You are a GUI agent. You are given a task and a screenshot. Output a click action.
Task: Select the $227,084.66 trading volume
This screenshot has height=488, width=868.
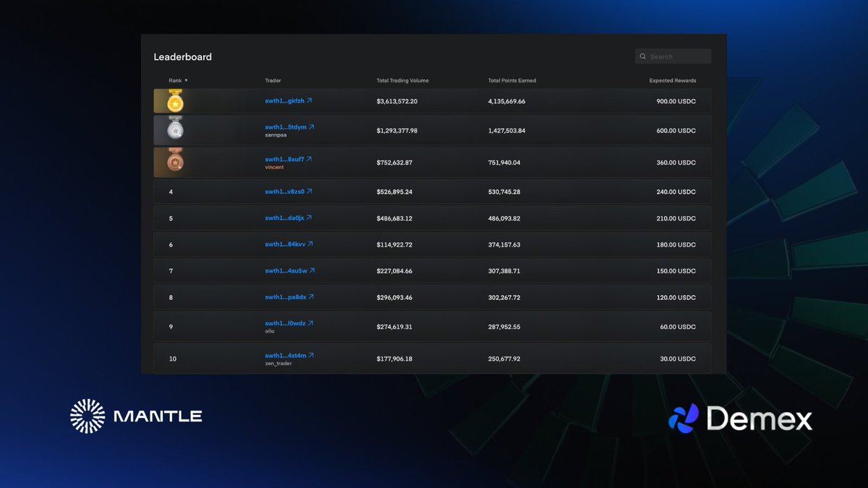click(x=394, y=271)
